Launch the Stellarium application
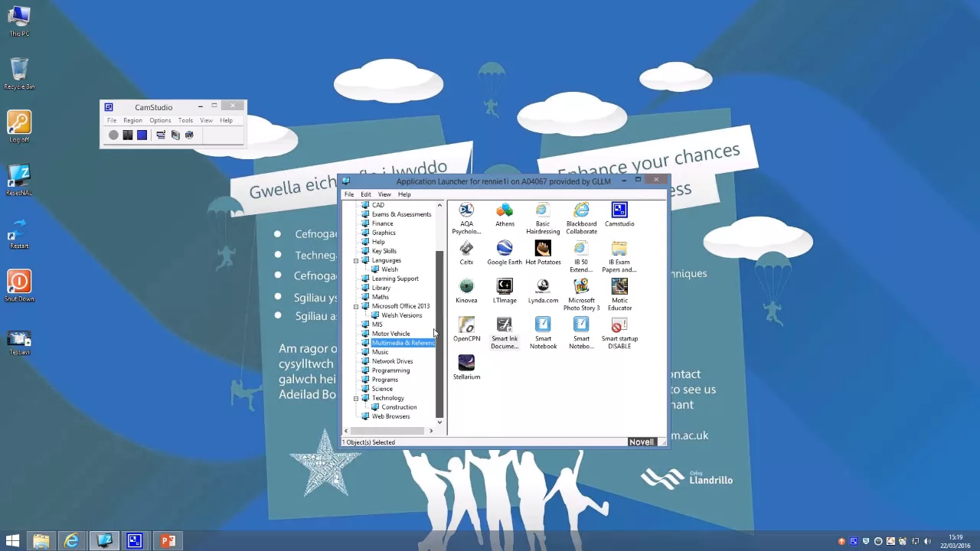The height and width of the screenshot is (551, 980). [466, 368]
